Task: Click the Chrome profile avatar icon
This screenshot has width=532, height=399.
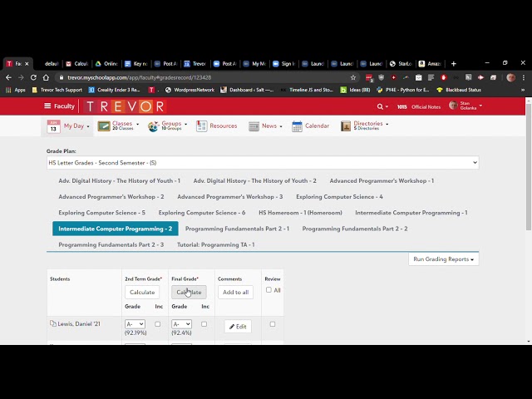Action: (511, 77)
